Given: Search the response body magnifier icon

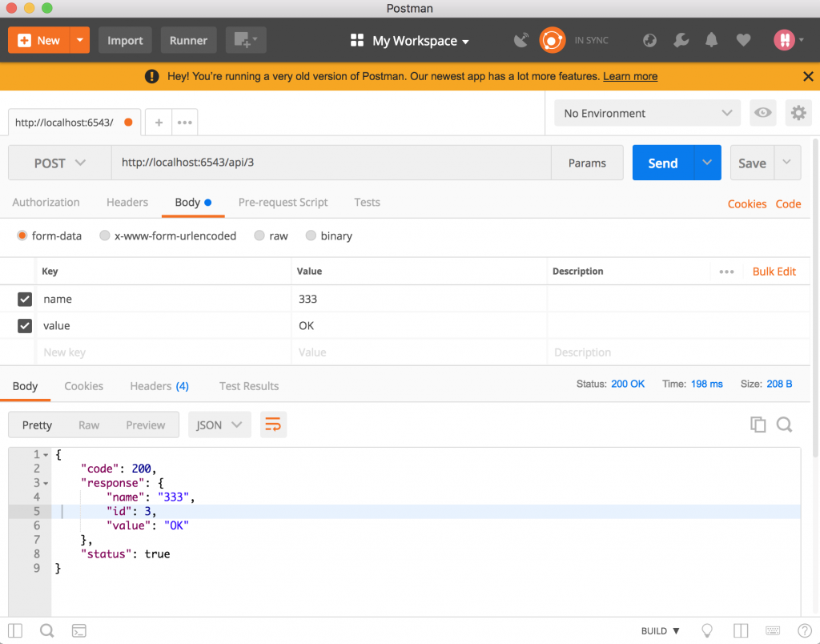Looking at the screenshot, I should [784, 425].
